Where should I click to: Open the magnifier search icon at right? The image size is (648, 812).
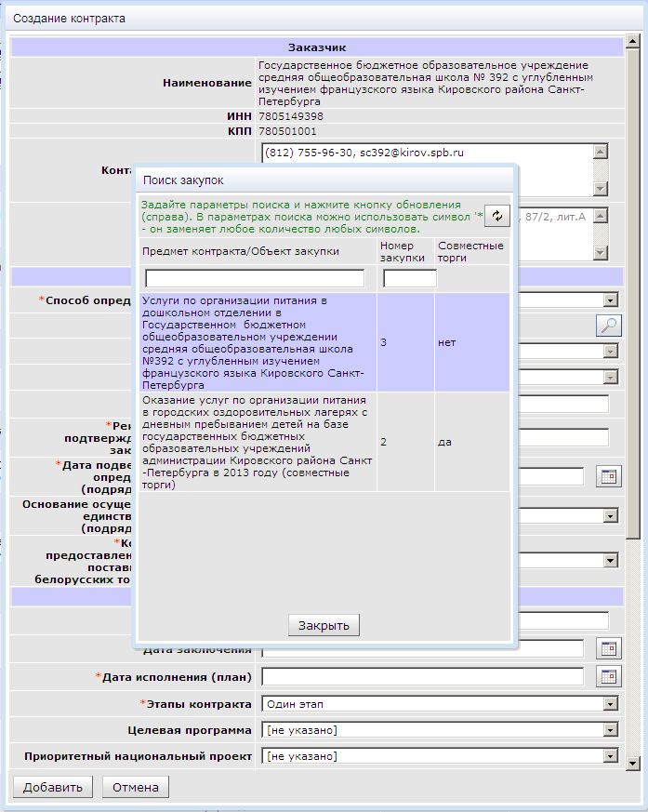(609, 326)
